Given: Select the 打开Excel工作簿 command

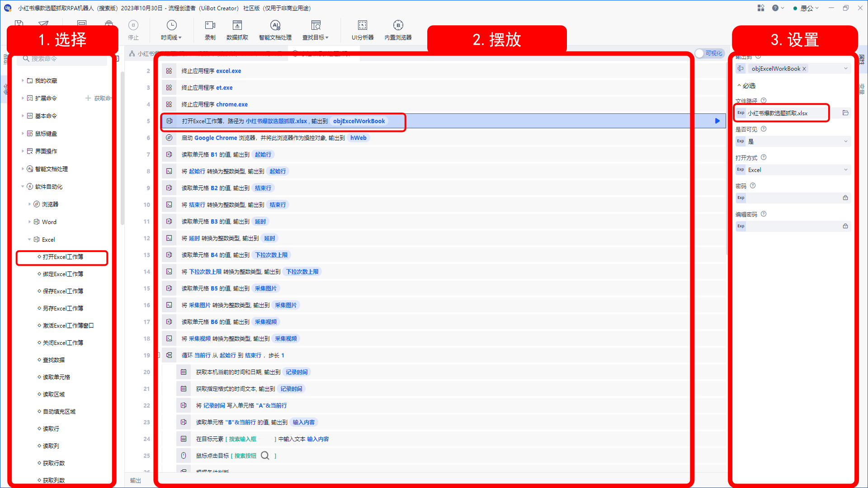Looking at the screenshot, I should coord(63,257).
